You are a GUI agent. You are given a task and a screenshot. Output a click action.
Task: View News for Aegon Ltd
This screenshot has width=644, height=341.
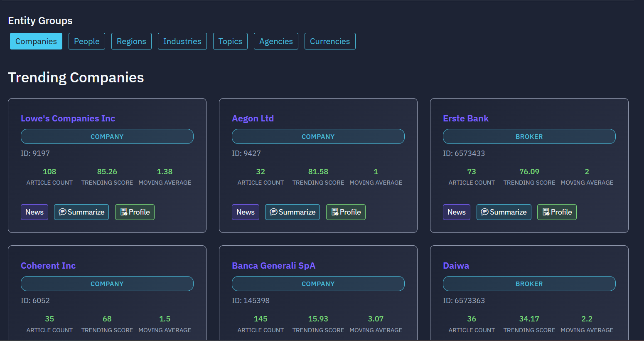(x=246, y=212)
